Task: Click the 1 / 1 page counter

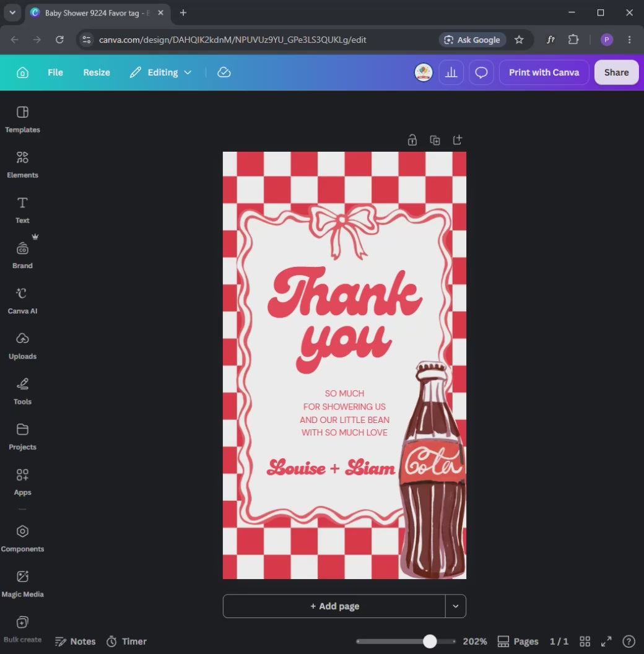Action: 559,641
